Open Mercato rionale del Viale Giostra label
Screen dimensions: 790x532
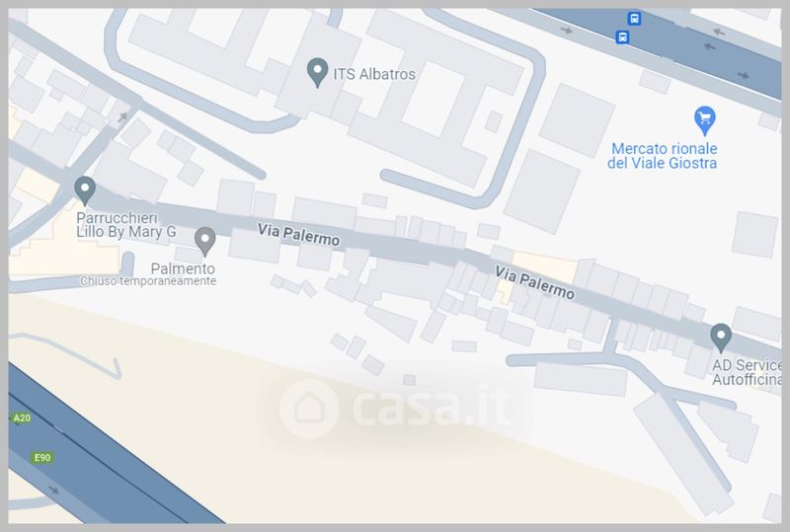[663, 156]
